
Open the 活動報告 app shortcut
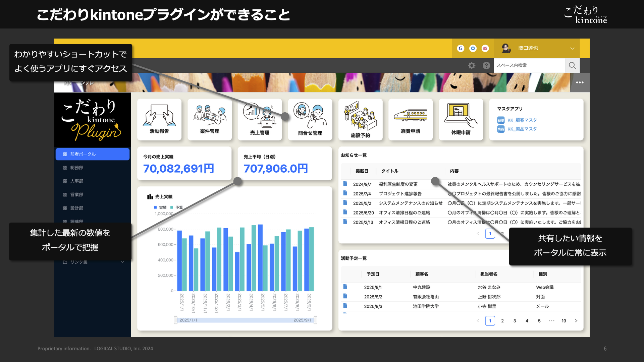point(159,119)
